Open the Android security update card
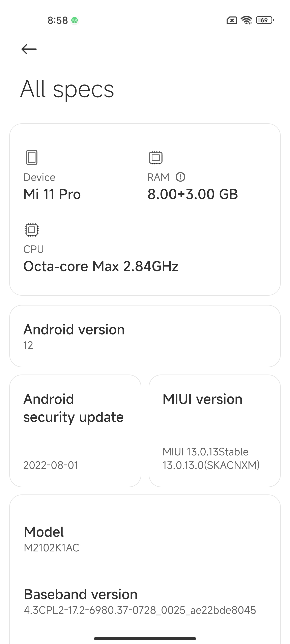This screenshot has height=644, width=290. pos(75,431)
